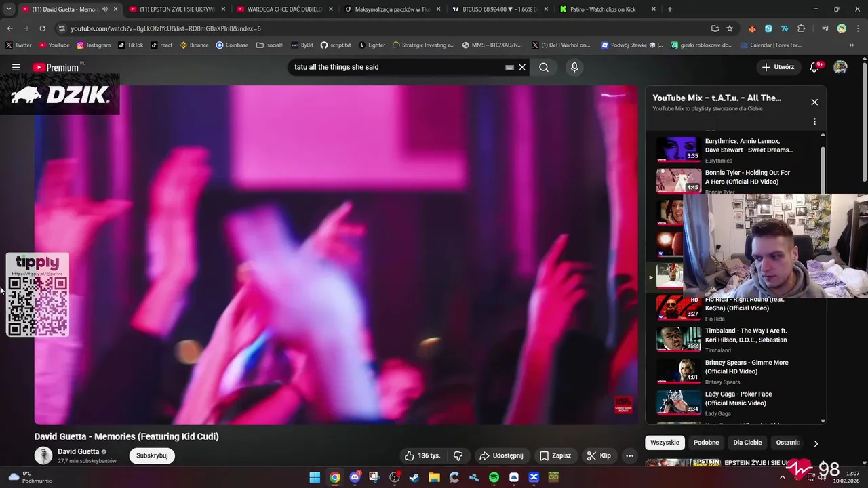This screenshot has height=488, width=868.
Task: Open Twitter bookmark
Action: tap(19, 45)
